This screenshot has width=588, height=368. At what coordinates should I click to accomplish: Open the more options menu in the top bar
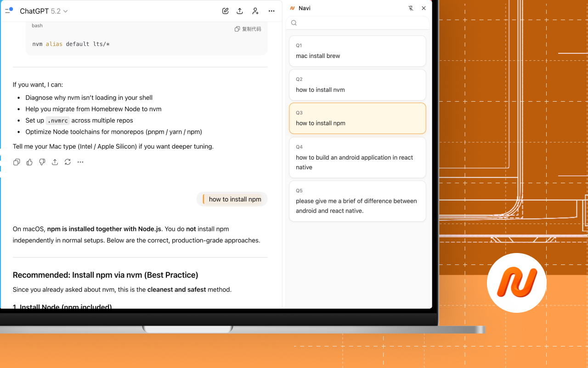271,11
